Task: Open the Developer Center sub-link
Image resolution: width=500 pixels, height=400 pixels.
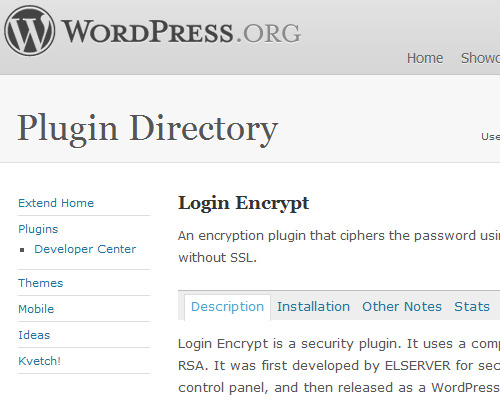Action: (85, 249)
